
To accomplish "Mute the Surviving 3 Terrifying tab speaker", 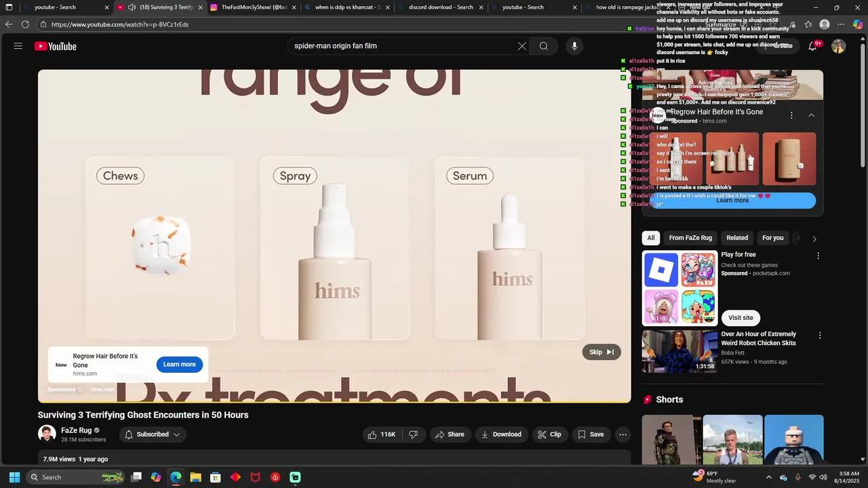I will (132, 7).
